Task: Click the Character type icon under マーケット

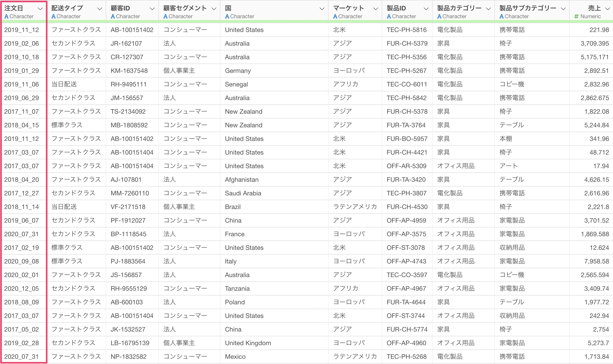Action: 335,16
